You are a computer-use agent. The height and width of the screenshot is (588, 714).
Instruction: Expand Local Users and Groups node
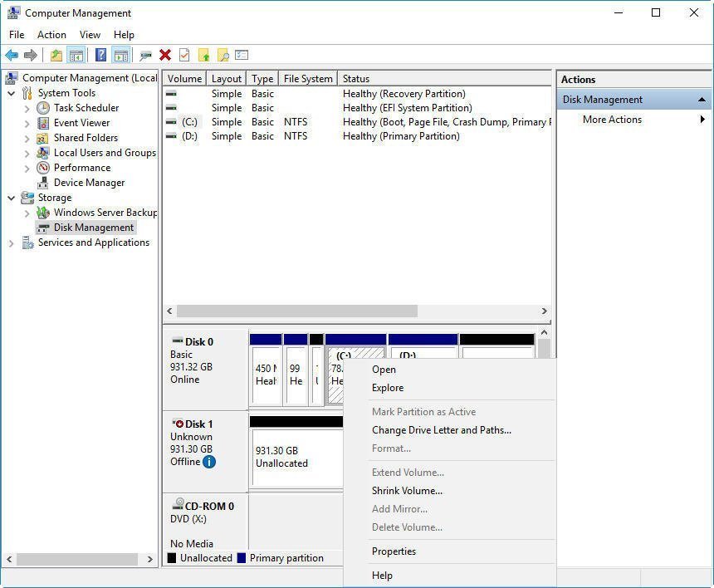tap(27, 154)
